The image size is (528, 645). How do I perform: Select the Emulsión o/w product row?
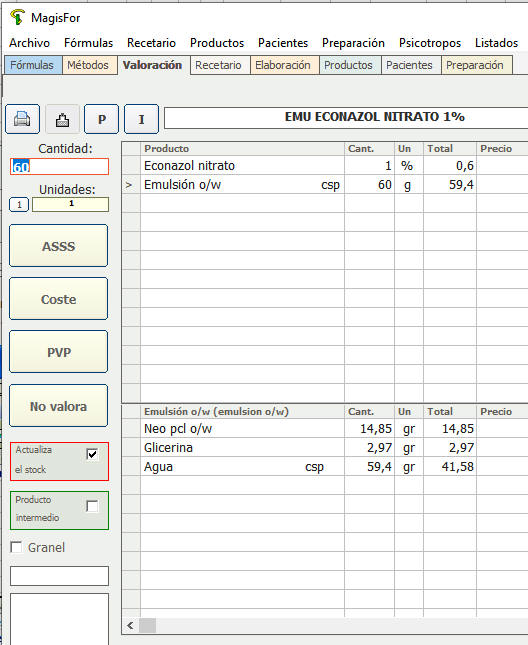point(325,185)
